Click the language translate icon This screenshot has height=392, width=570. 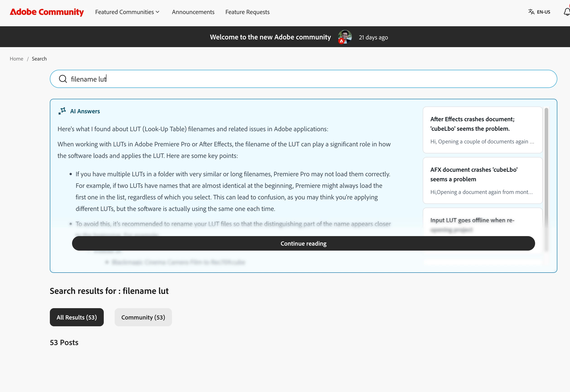531,12
